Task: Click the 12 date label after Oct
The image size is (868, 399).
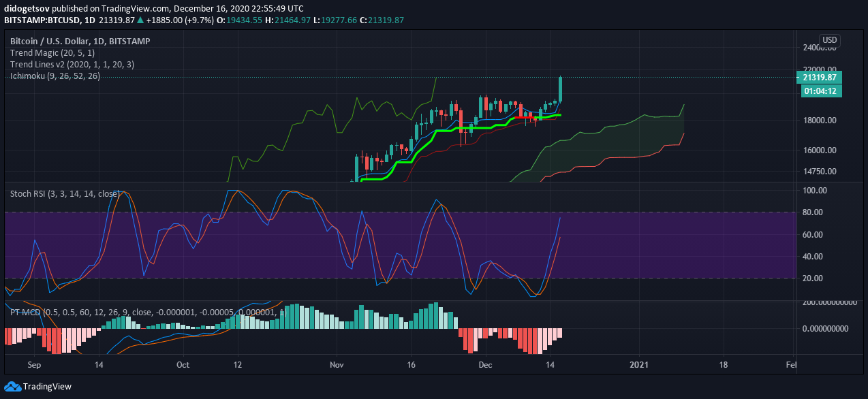Action: pos(238,364)
